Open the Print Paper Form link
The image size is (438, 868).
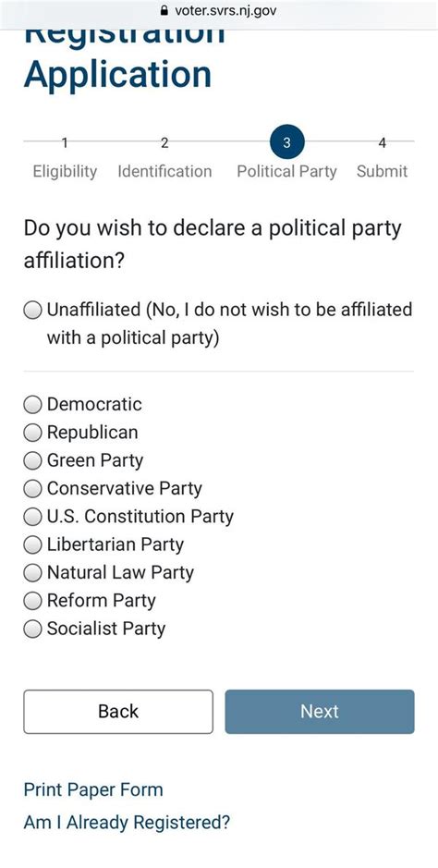pyautogui.click(x=93, y=789)
